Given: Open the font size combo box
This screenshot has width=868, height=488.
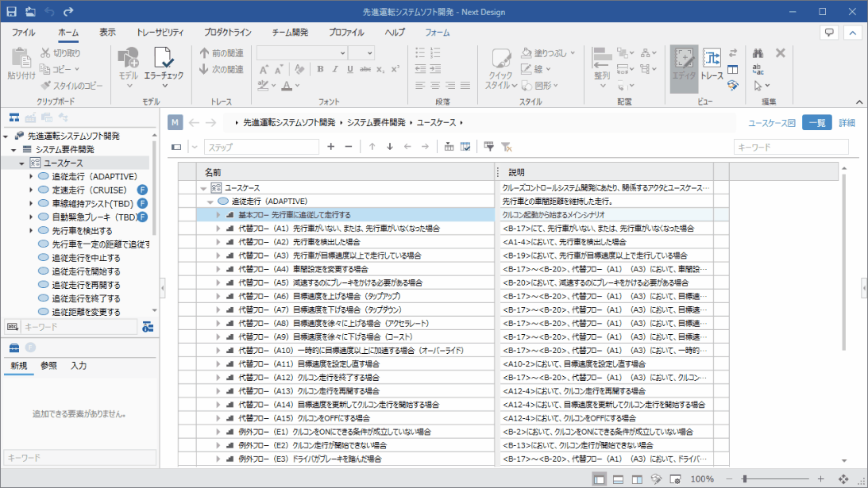Looking at the screenshot, I should coord(361,53).
